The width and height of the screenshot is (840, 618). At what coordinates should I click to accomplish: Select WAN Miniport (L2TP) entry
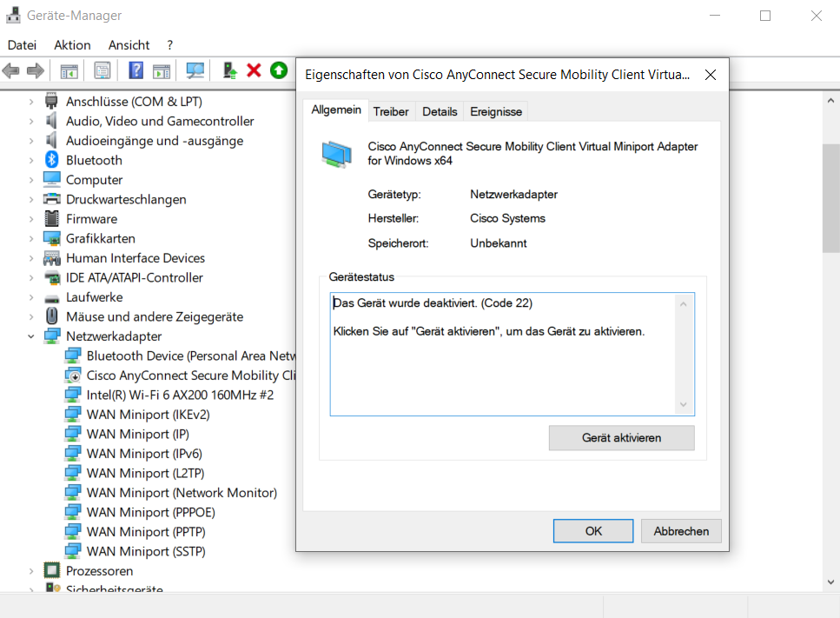pyautogui.click(x=145, y=474)
